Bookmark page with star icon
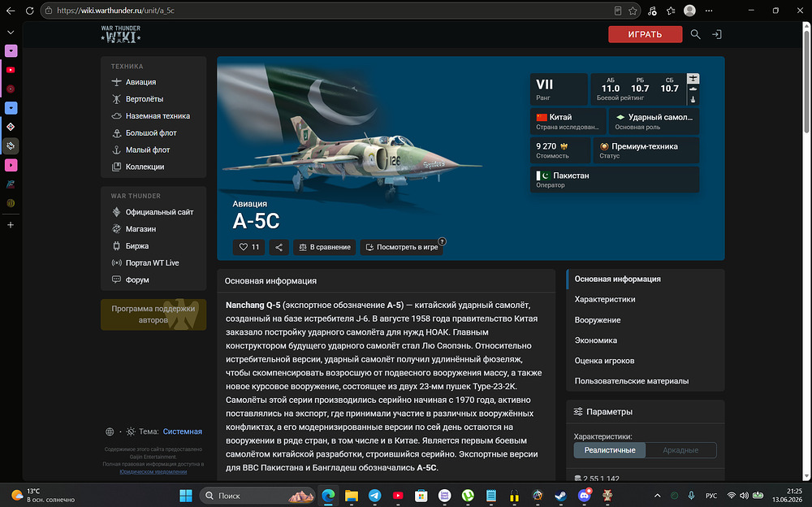 tap(633, 11)
